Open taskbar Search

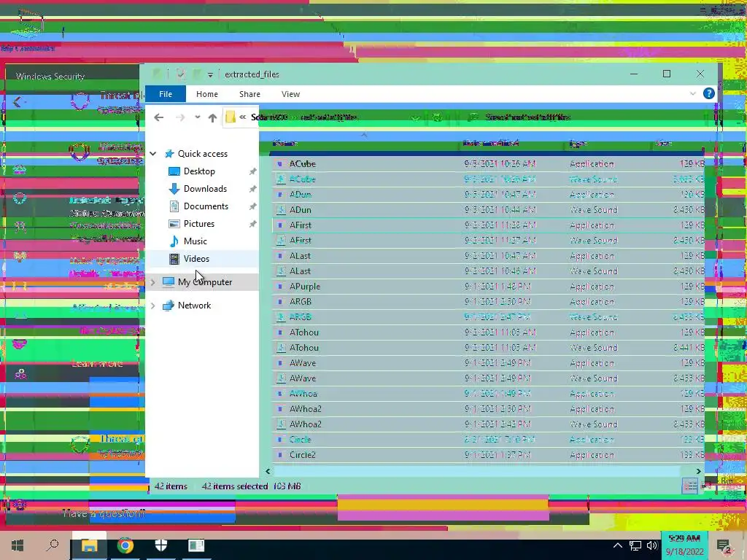tap(53, 545)
